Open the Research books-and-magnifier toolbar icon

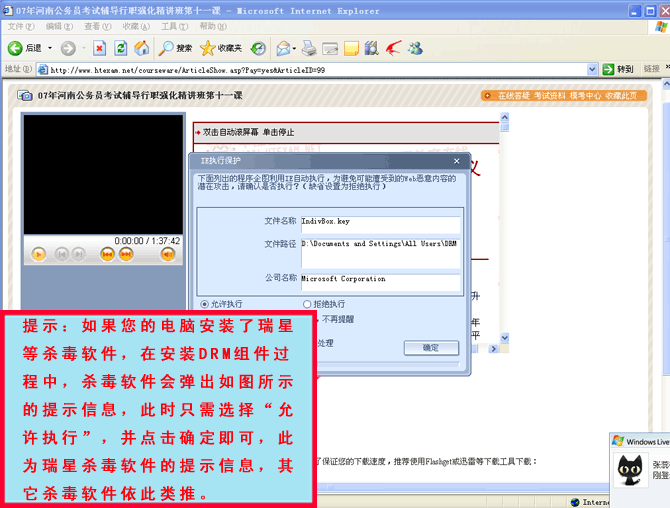[372, 48]
